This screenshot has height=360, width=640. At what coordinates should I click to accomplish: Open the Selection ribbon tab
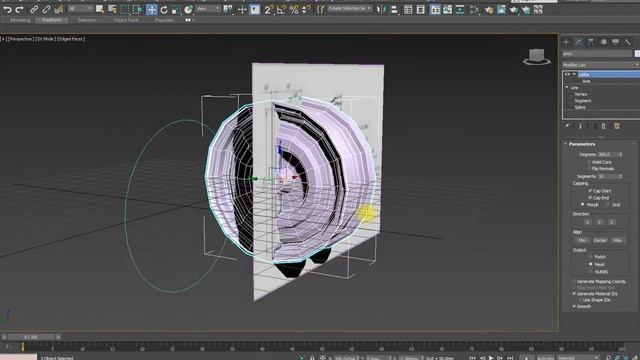pyautogui.click(x=87, y=20)
